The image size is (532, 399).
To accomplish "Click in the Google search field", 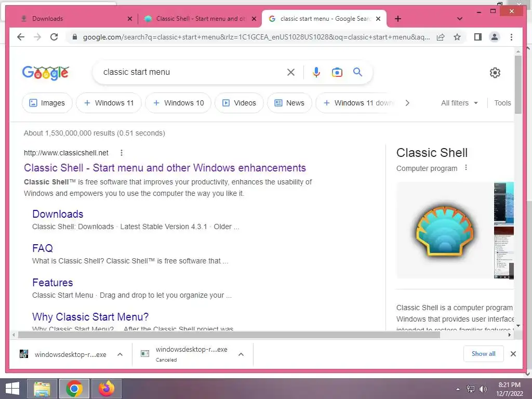I will (193, 72).
